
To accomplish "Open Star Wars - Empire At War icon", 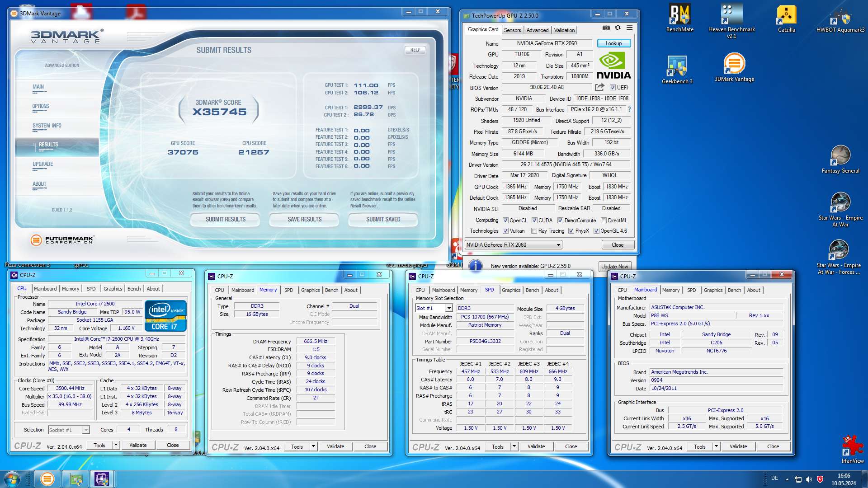I will click(840, 209).
